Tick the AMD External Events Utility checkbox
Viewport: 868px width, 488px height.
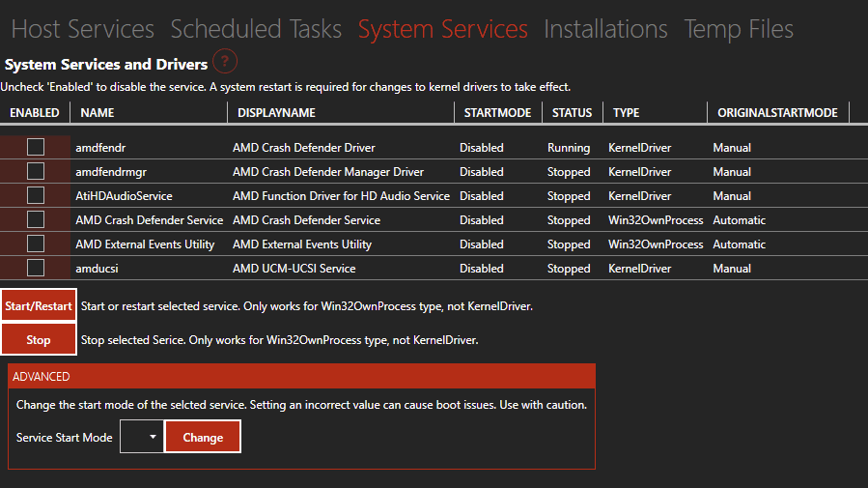36,244
